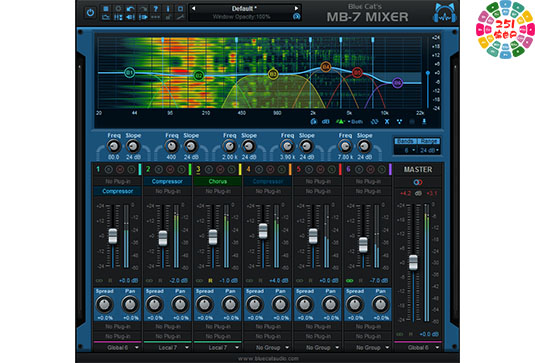
Task: Click the plug-in power bypass button
Action: point(90,13)
